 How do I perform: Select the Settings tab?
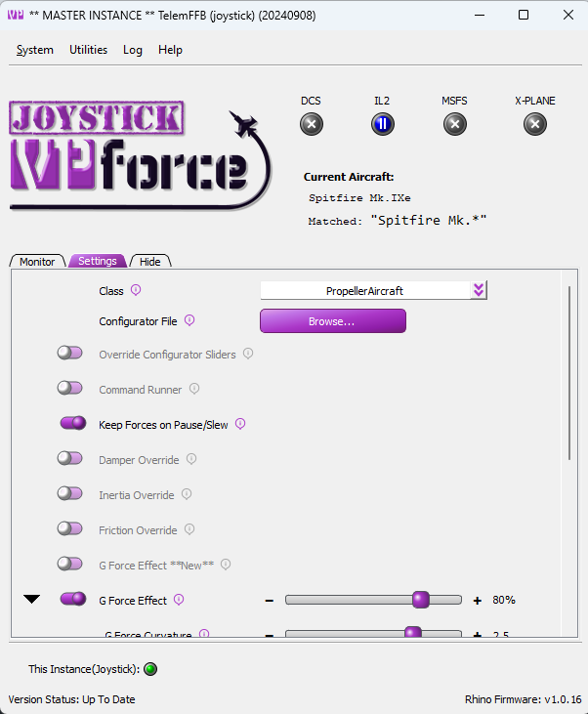(x=98, y=261)
